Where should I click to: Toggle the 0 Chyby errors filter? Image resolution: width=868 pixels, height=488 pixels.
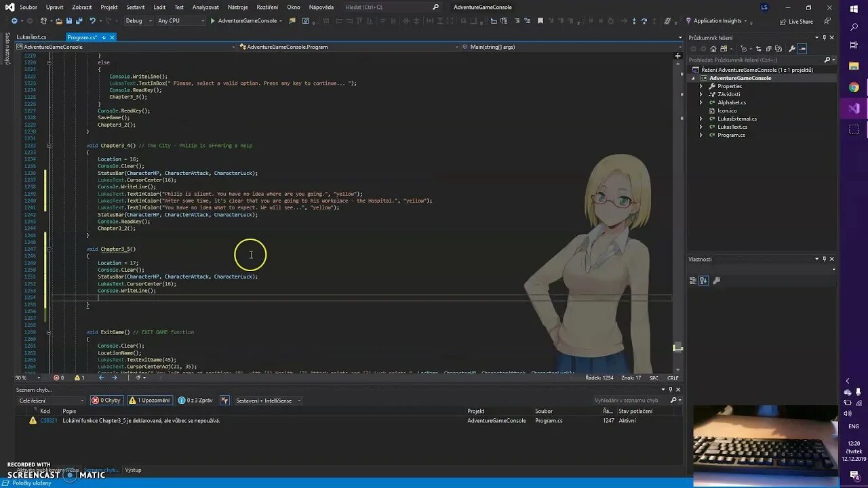[x=106, y=401]
